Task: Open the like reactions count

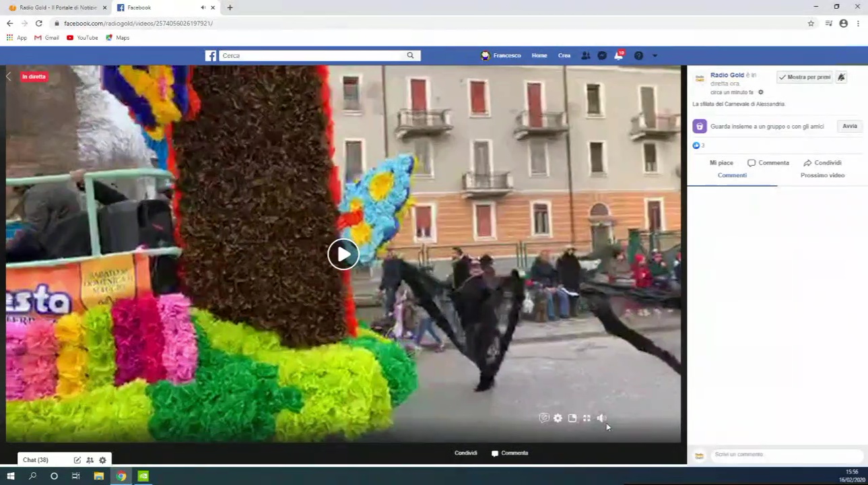Action: (x=698, y=145)
